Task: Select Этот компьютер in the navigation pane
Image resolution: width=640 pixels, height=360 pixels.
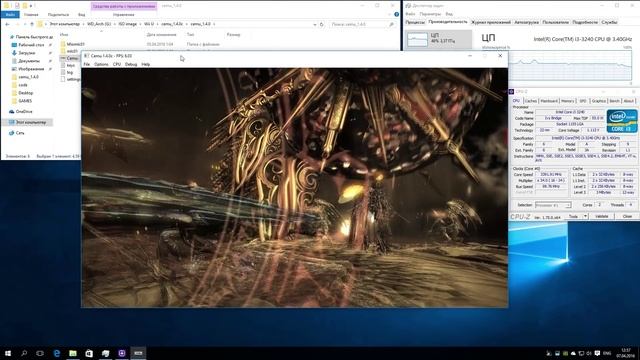Action: (31, 122)
